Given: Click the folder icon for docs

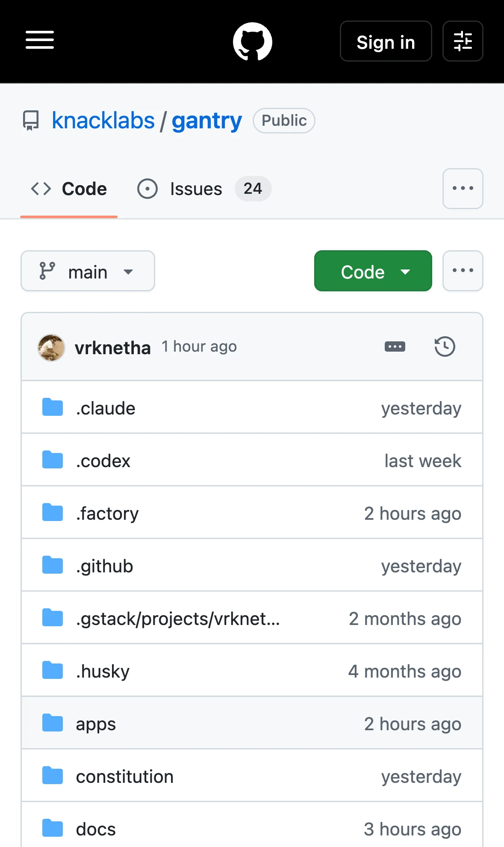Looking at the screenshot, I should click(x=53, y=828).
